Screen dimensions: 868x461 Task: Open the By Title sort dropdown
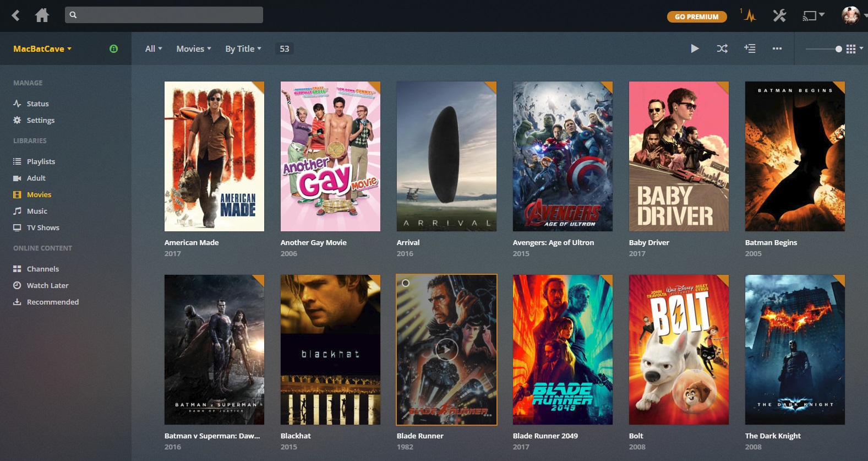243,48
